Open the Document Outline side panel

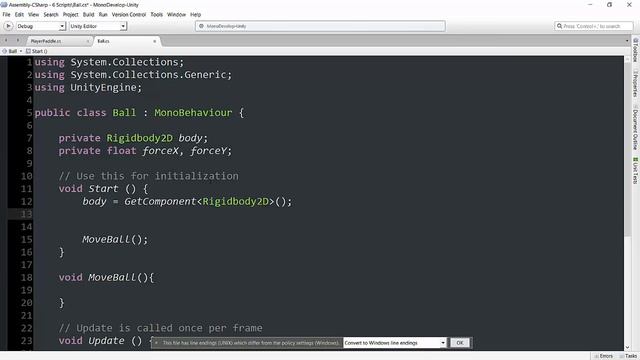point(636,128)
